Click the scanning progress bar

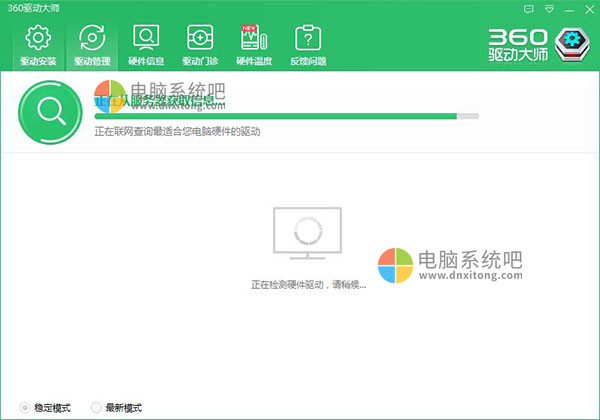(287, 116)
